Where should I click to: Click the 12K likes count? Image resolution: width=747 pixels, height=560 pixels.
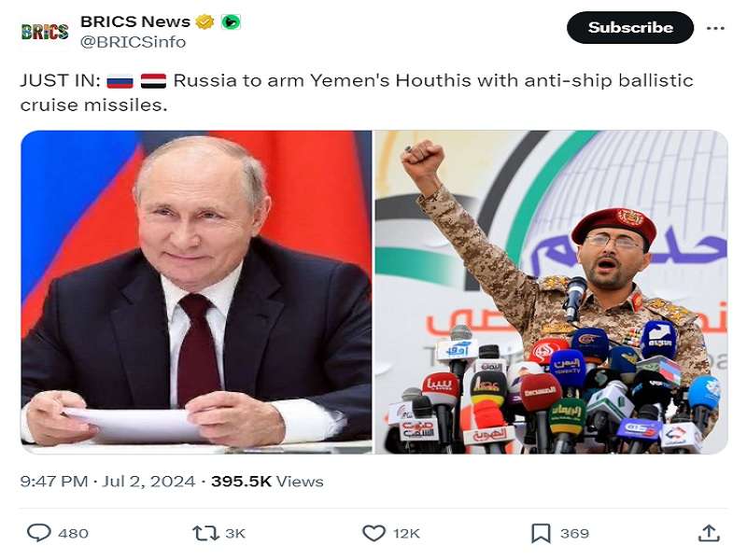point(406,533)
